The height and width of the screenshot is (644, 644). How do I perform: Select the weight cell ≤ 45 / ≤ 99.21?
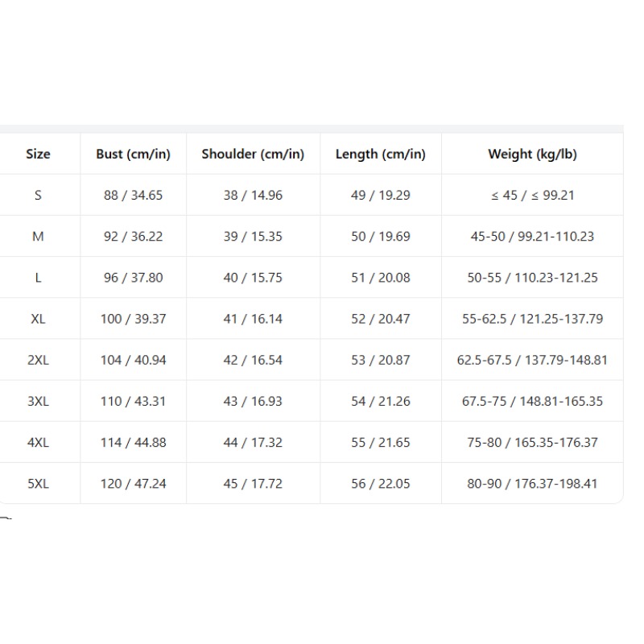point(532,195)
